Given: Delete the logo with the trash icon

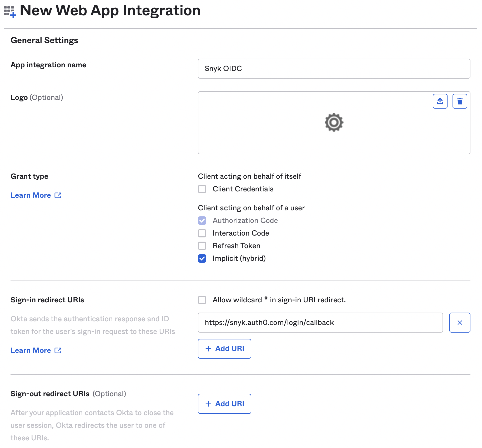Looking at the screenshot, I should click(459, 101).
